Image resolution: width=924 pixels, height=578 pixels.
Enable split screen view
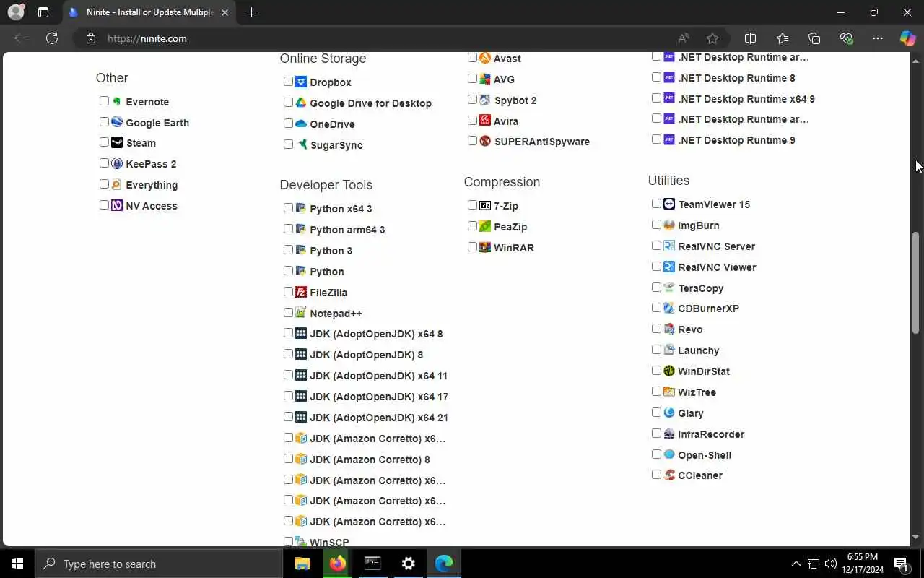click(x=750, y=38)
